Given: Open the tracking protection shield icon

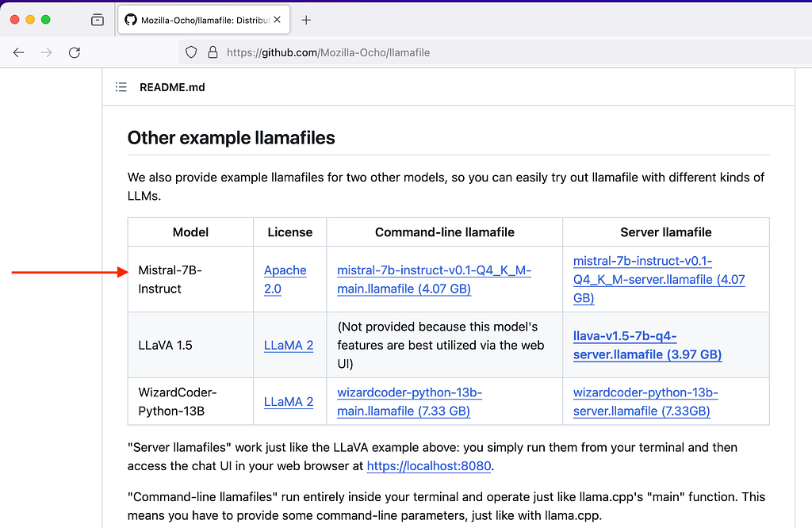Looking at the screenshot, I should [191, 52].
